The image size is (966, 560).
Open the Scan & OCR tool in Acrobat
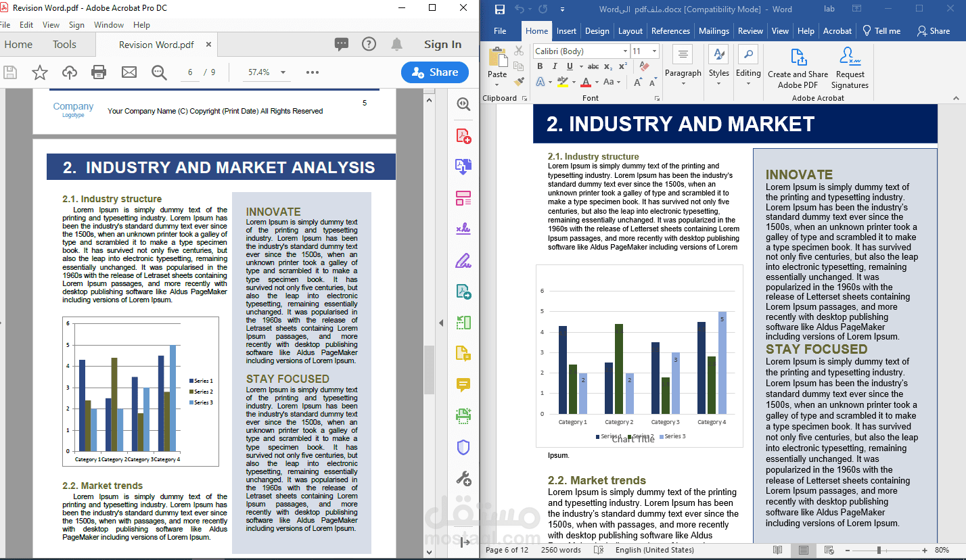tap(463, 416)
